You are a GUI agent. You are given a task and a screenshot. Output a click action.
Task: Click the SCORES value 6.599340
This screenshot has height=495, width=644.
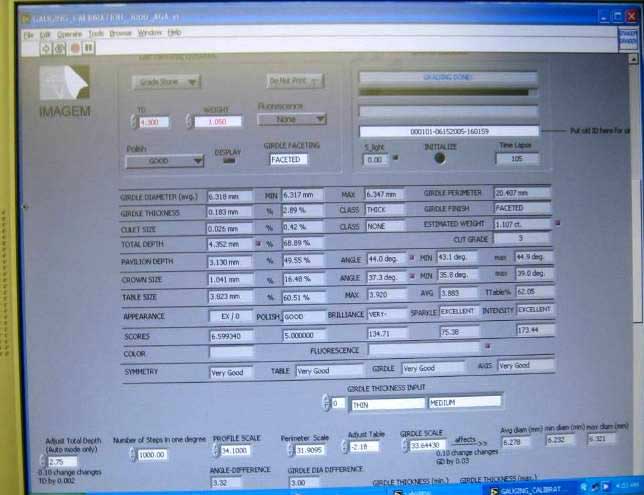point(231,336)
